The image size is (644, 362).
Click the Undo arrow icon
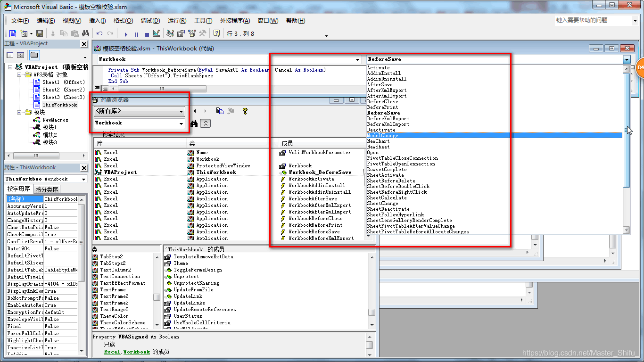click(x=99, y=33)
